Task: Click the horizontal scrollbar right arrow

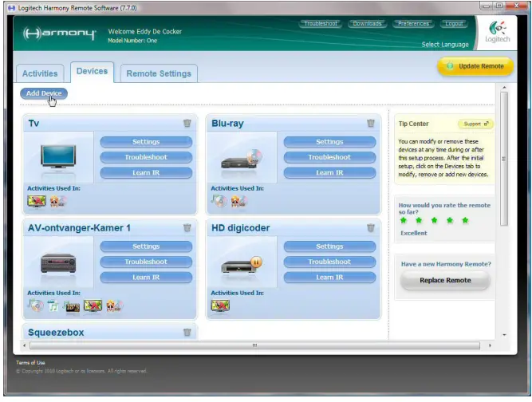Action: click(490, 345)
